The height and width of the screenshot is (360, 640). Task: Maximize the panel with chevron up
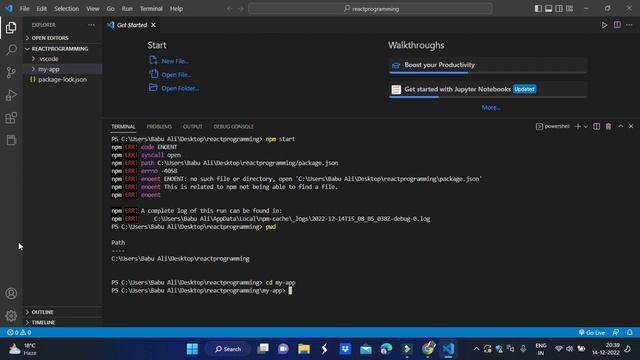(620, 127)
